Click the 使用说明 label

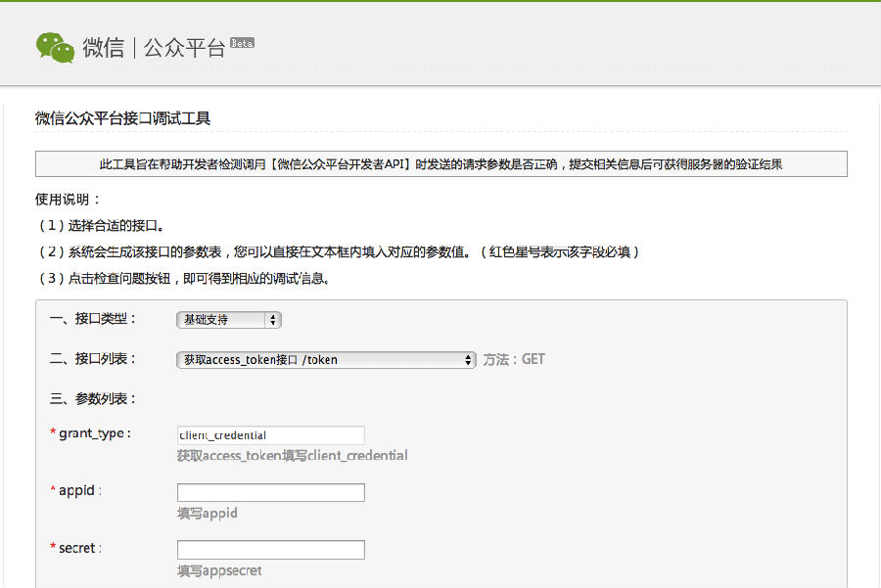68,200
